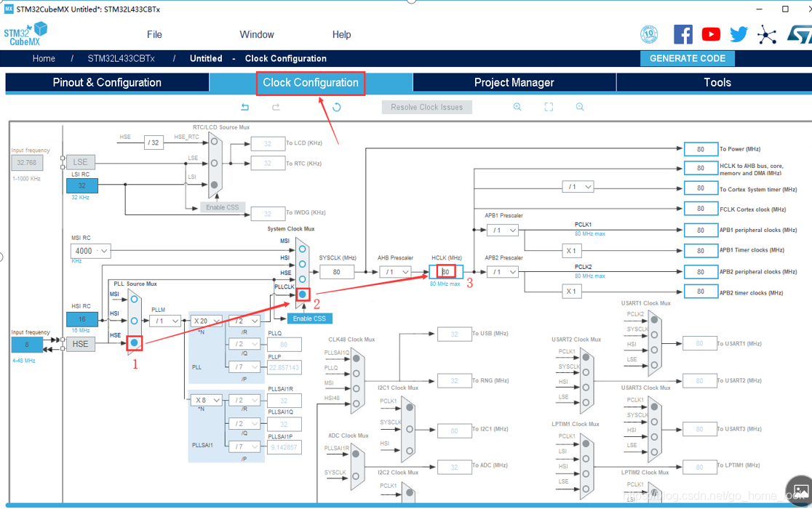The width and height of the screenshot is (812, 509).
Task: Select HSI in the PLL Source Mux
Action: 134,321
